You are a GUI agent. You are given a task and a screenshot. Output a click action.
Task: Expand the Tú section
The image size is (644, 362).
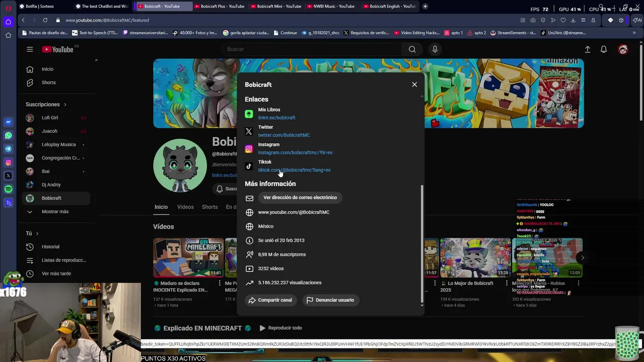pyautogui.click(x=32, y=233)
